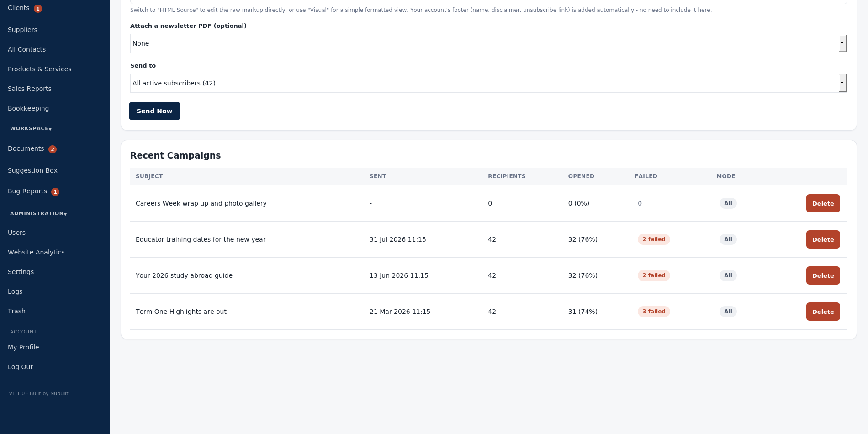
Task: Open Products & Services page
Action: point(39,69)
